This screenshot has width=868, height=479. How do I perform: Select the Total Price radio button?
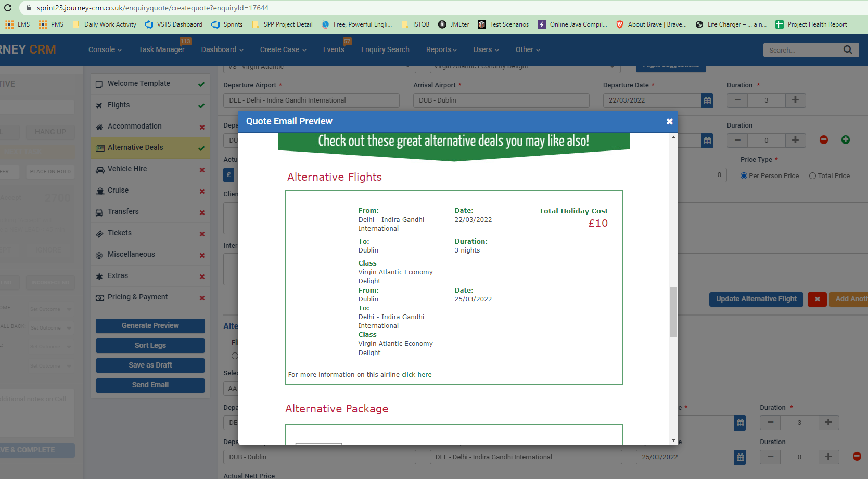812,176
